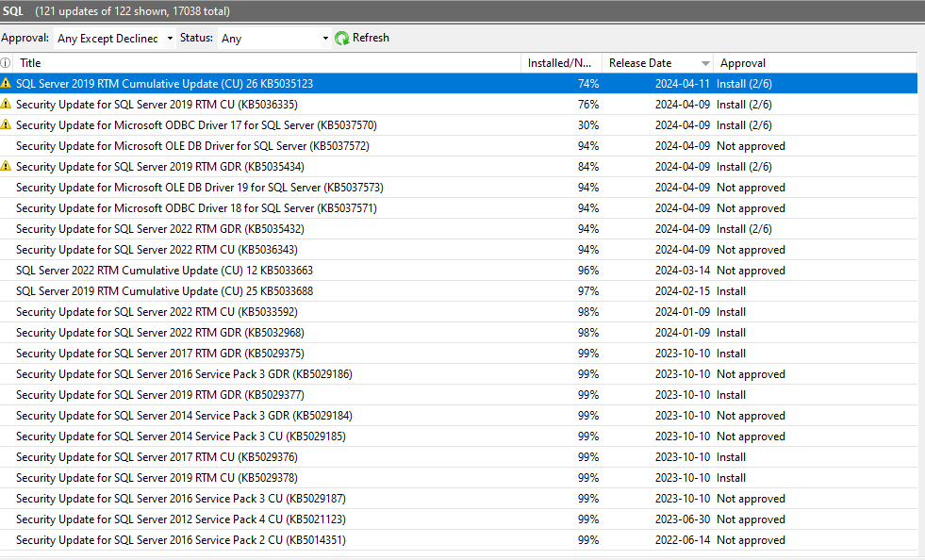Click the 96% installed value

point(588,271)
